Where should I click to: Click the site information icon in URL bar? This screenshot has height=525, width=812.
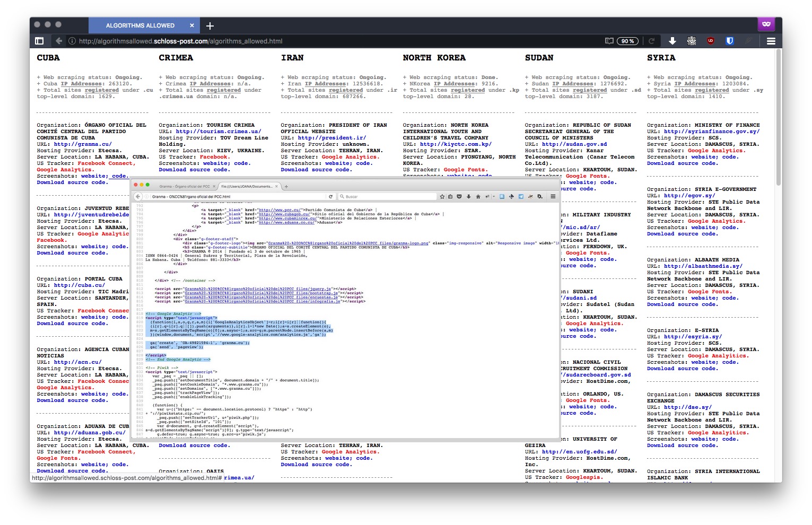click(72, 41)
